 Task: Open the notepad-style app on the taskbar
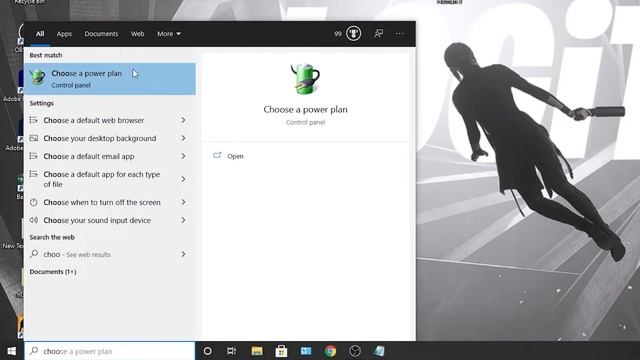pos(379,351)
